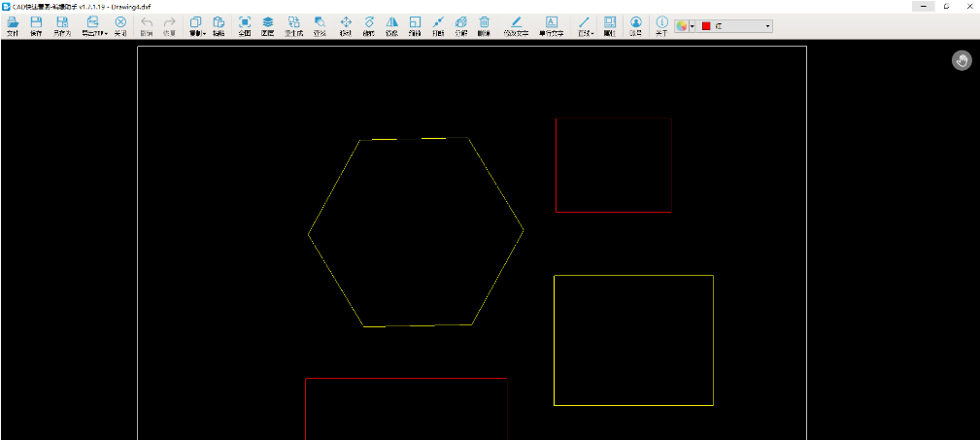Open the Account user icon
Screen dimensions: 980x440
point(635,25)
